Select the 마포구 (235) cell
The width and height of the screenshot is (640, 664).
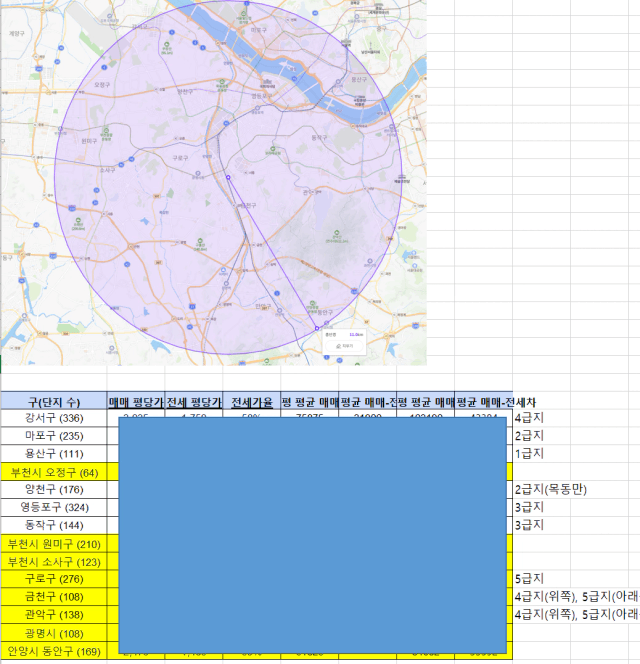(x=53, y=436)
